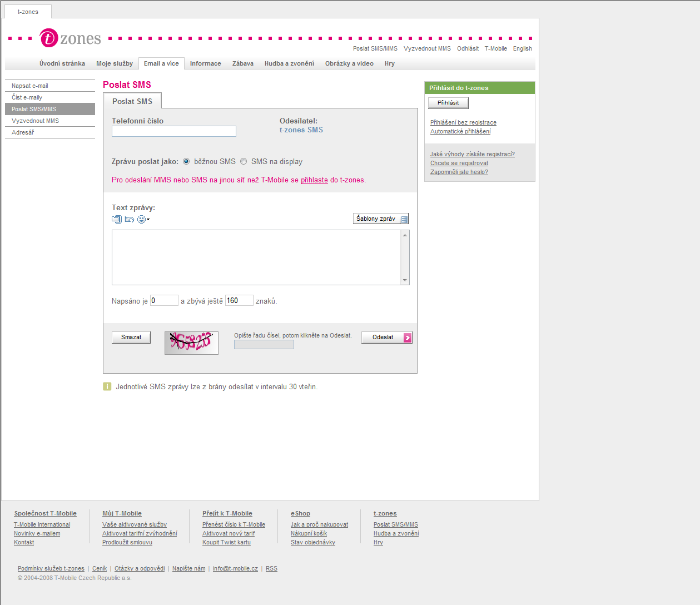Open Napsat e-mail in the sidebar
700x605 pixels.
pyautogui.click(x=50, y=86)
